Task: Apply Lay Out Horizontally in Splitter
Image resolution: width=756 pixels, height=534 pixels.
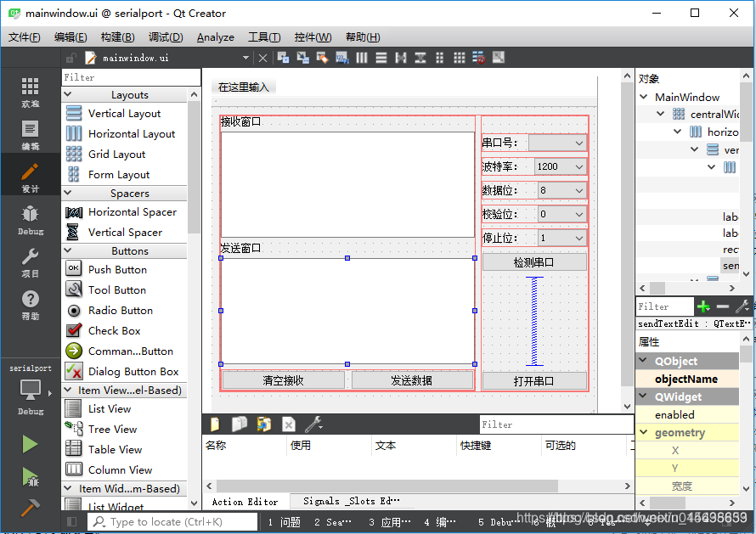Action: [x=401, y=58]
